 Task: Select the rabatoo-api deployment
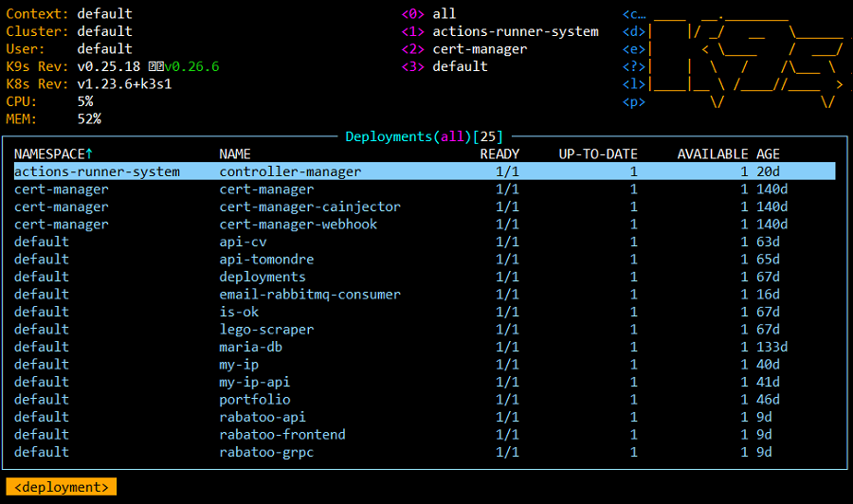[425, 417]
